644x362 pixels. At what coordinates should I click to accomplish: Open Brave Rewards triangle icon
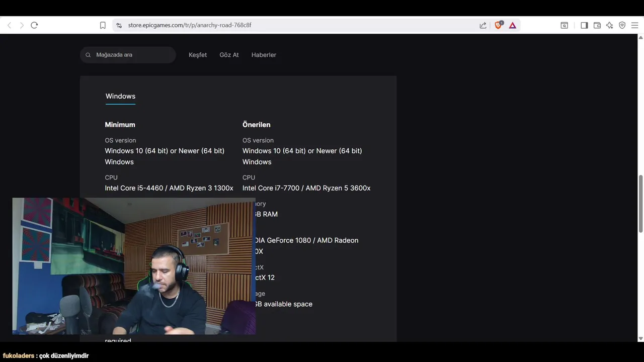click(512, 25)
